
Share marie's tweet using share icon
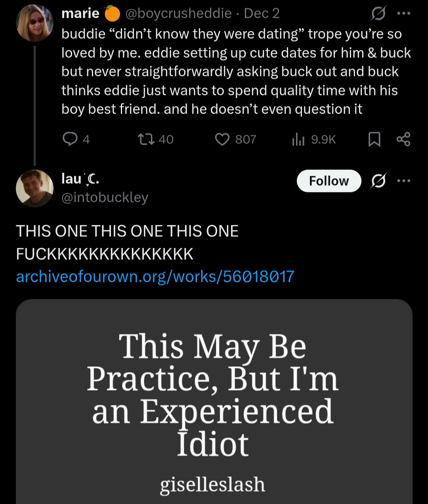[403, 139]
